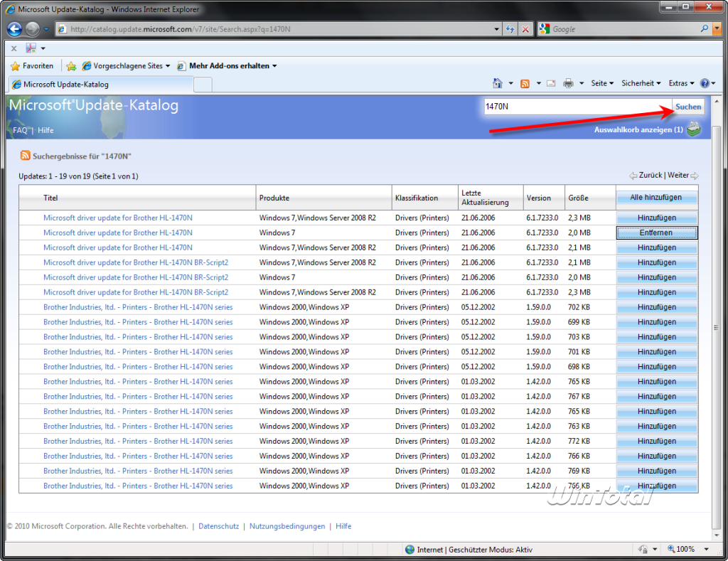Add the 772 KB HL-1470N series driver

(x=656, y=441)
